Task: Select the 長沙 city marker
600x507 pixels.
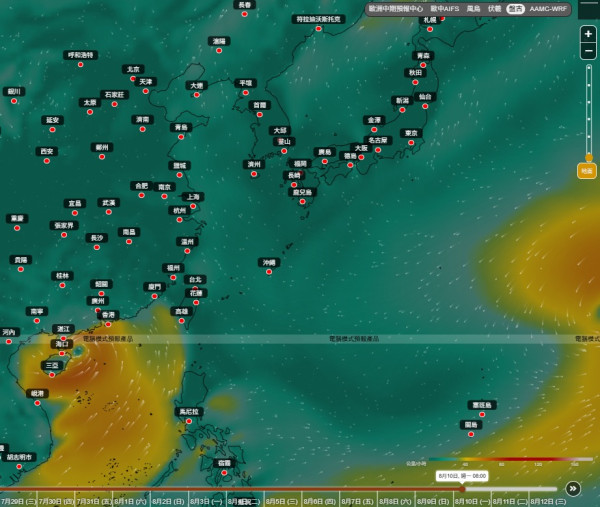Action: (97, 247)
